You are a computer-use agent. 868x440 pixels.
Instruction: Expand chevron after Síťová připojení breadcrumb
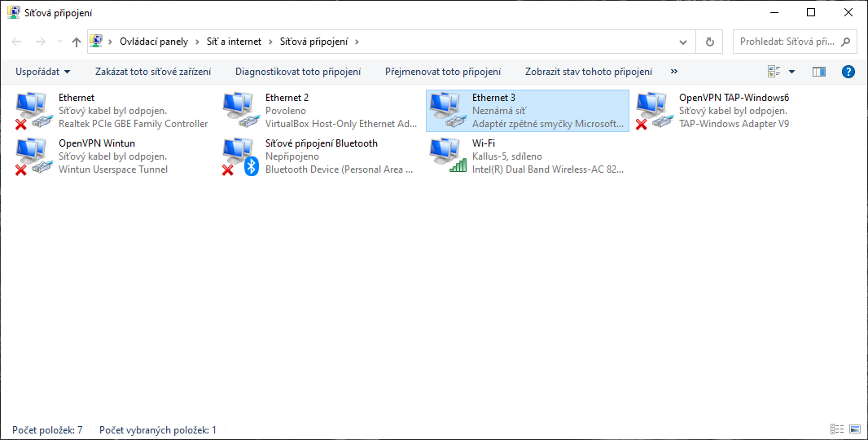point(357,42)
